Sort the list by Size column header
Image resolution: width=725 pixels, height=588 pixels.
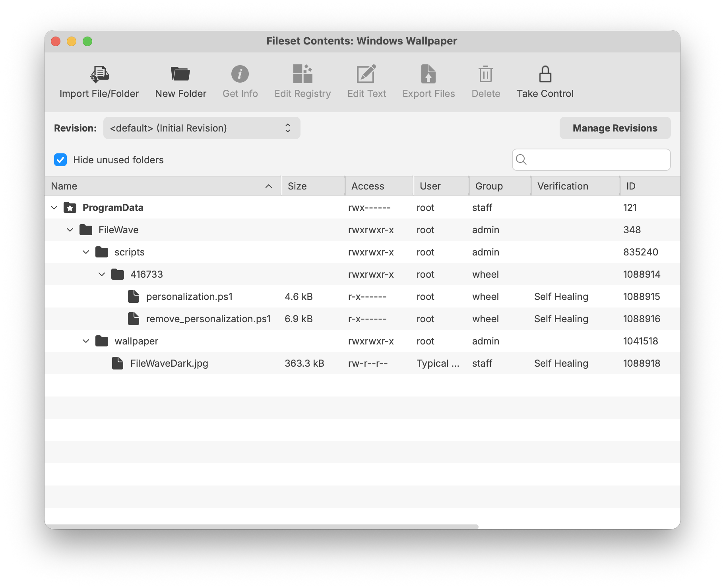point(312,186)
